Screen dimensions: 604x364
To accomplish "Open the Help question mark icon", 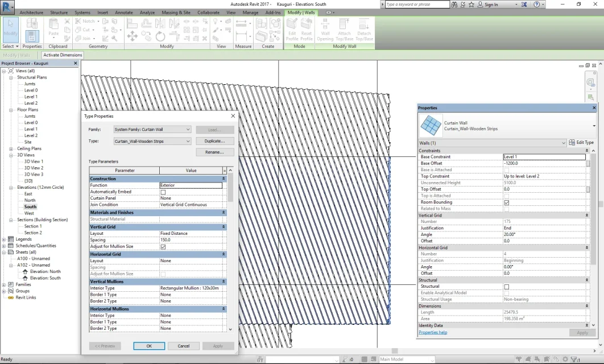I will (x=536, y=5).
